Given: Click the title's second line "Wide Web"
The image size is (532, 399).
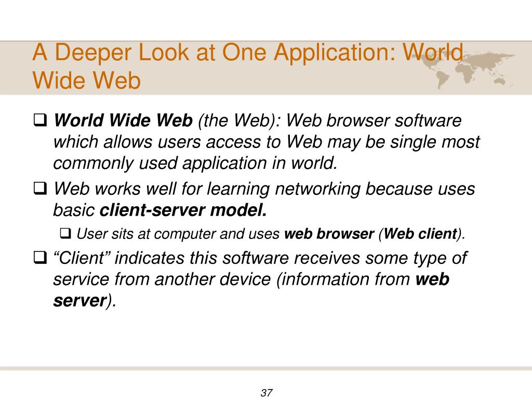Looking at the screenshot, I should coord(87,81).
